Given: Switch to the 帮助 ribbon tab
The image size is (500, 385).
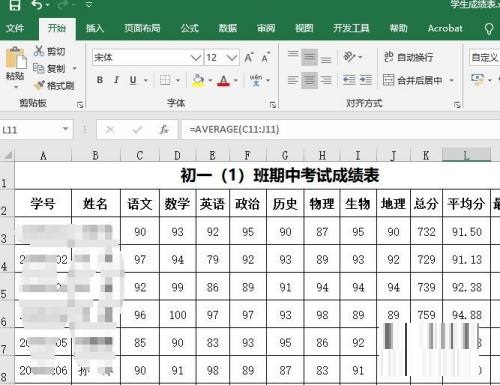Looking at the screenshot, I should pyautogui.click(x=399, y=28).
